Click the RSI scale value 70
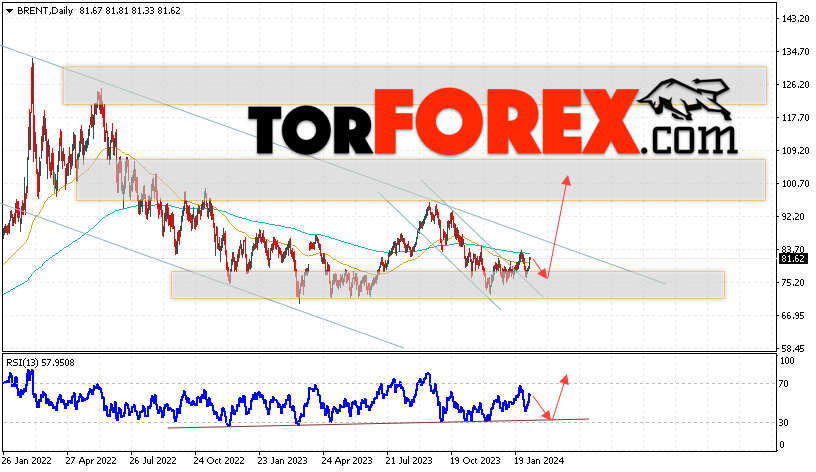 (784, 384)
